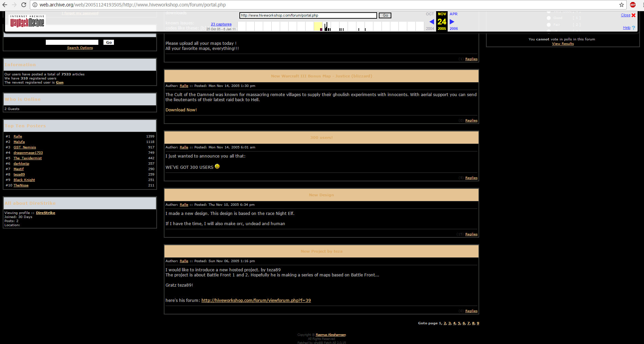Click the Wayback toolbar Go button
Screen dimensions: 644x344
[x=385, y=15]
